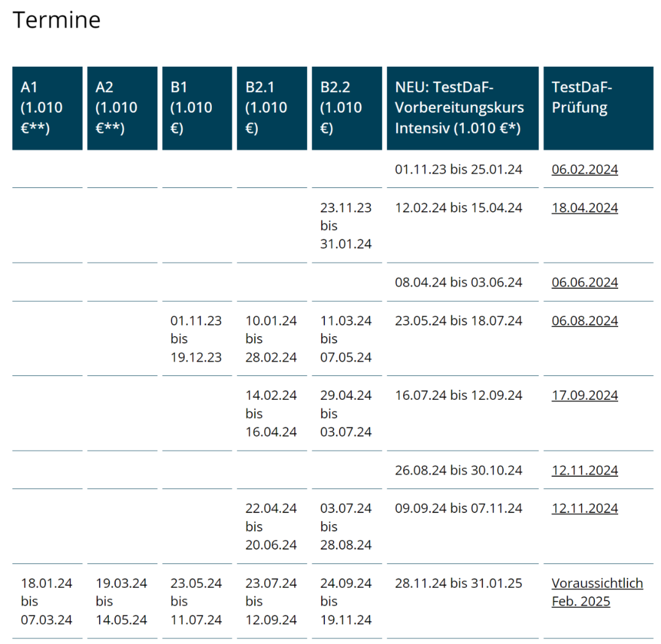Follow the 06.06.2024 exam link
Screen dimensions: 661x644
point(584,282)
